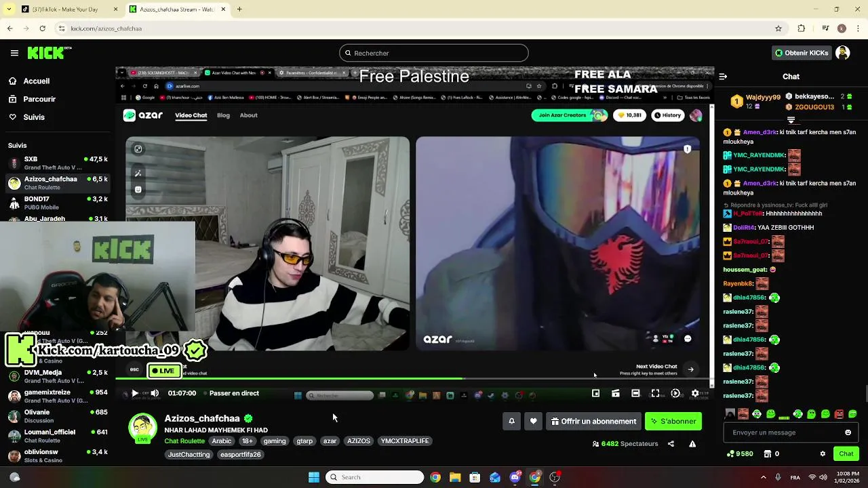Share the stream icon
The height and width of the screenshot is (488, 868).
pyautogui.click(x=671, y=444)
